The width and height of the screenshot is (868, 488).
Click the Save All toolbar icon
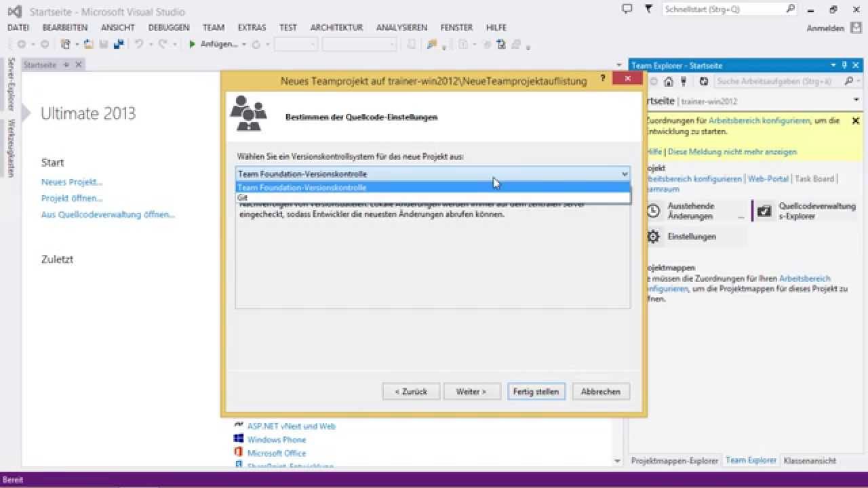tap(119, 44)
